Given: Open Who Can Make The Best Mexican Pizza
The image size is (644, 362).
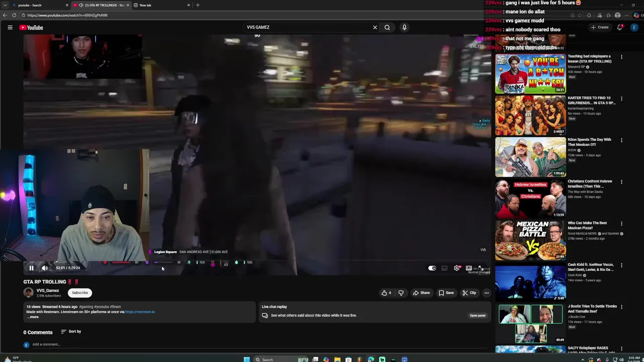Looking at the screenshot, I should [530, 240].
